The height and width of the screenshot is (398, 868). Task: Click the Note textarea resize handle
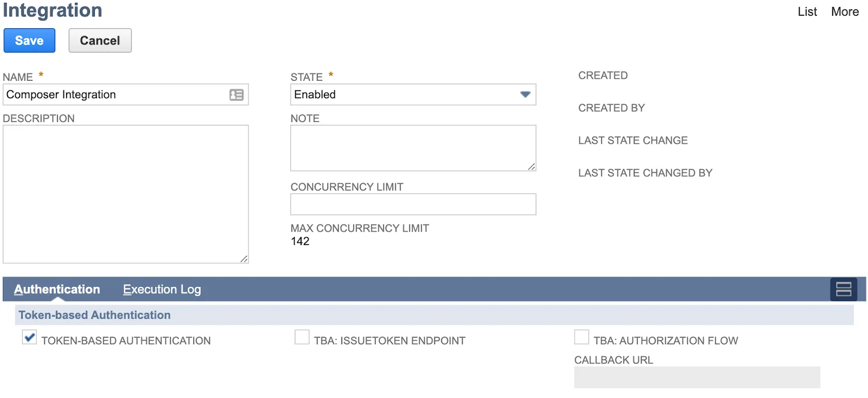point(531,167)
